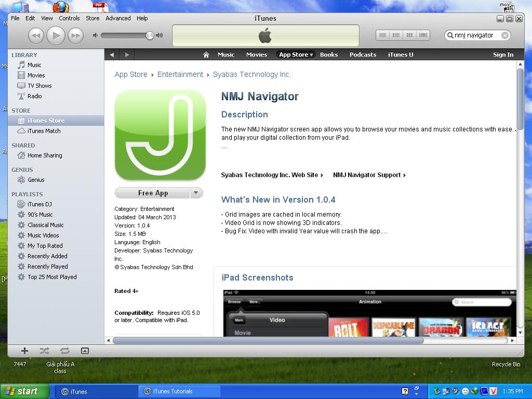Add a new playlist with the plus button
This screenshot has height=399, width=532.
[24, 351]
